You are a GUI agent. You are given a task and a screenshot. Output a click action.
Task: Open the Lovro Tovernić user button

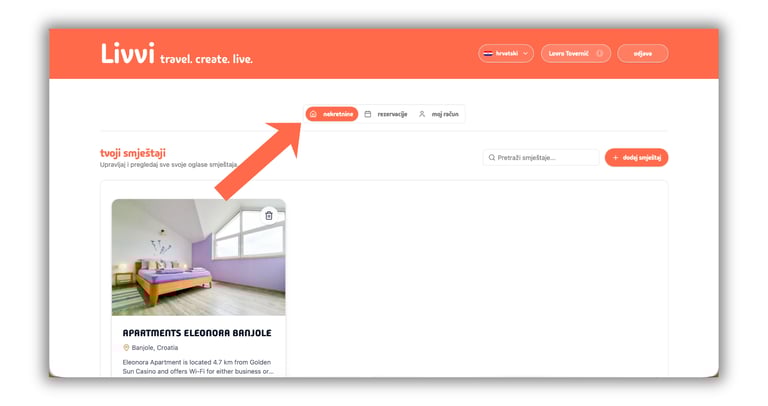pyautogui.click(x=576, y=53)
